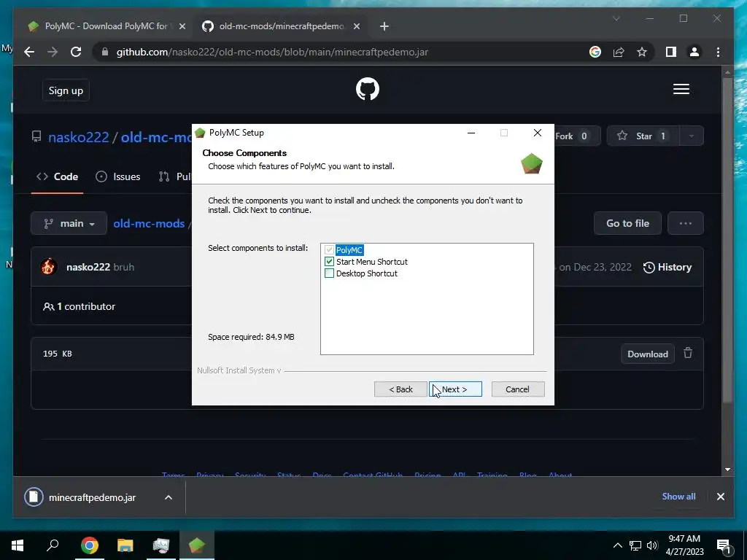Viewport: 747px width, 560px height.
Task: Go back in browser history
Action: click(29, 52)
